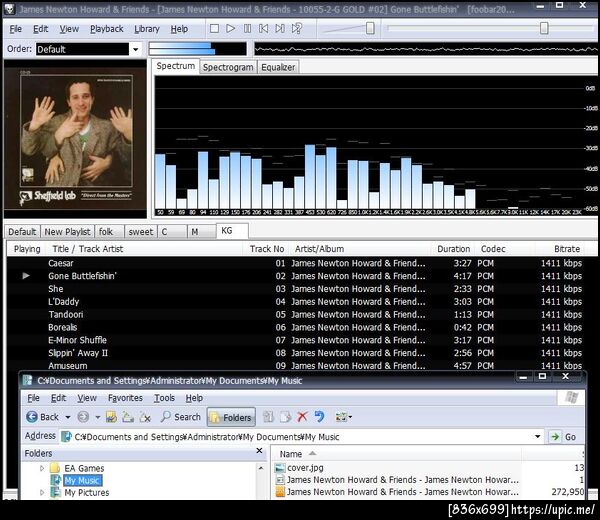Screen dimensions: 600x520
Task: Pause playback with the pause icon
Action: (248, 29)
